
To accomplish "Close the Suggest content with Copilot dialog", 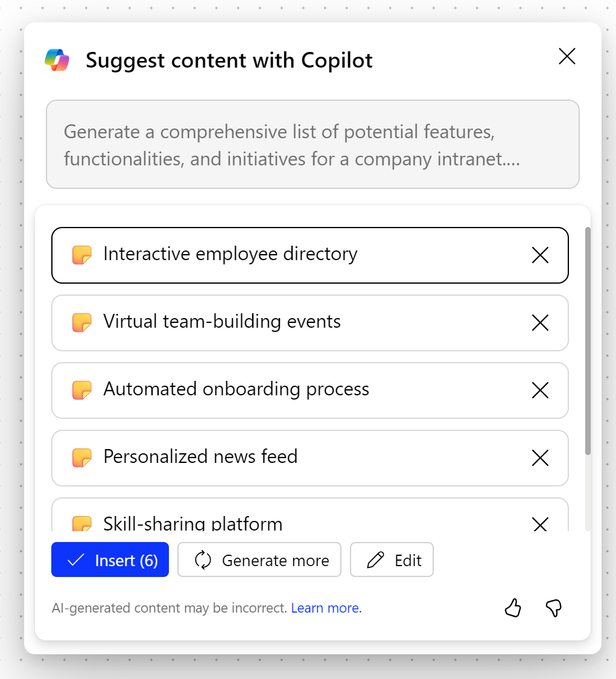I will tap(567, 56).
